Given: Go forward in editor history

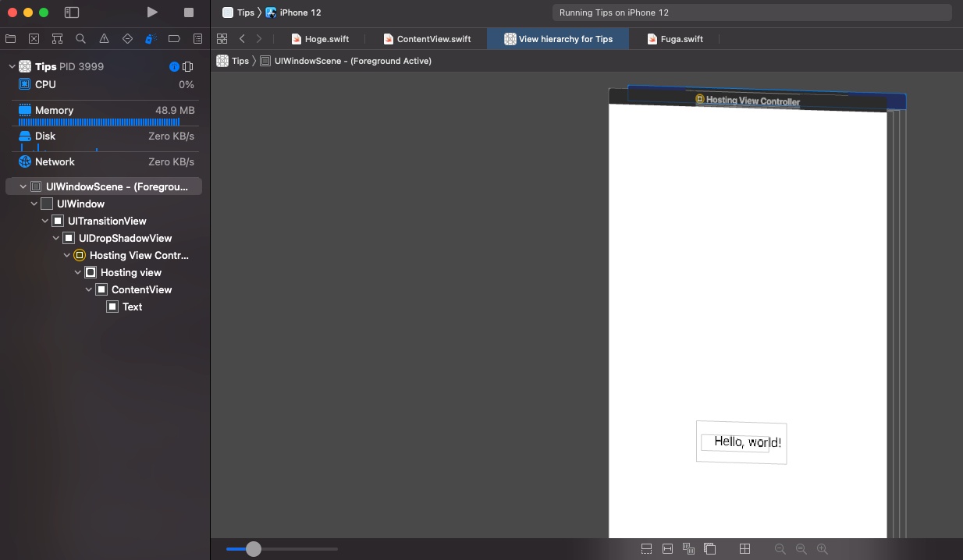Looking at the screenshot, I should click(260, 38).
